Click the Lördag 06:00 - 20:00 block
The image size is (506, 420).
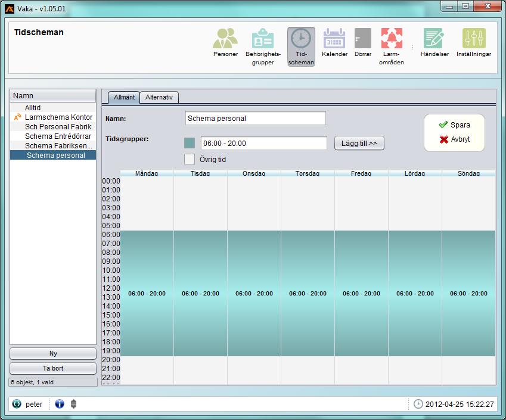click(x=415, y=293)
